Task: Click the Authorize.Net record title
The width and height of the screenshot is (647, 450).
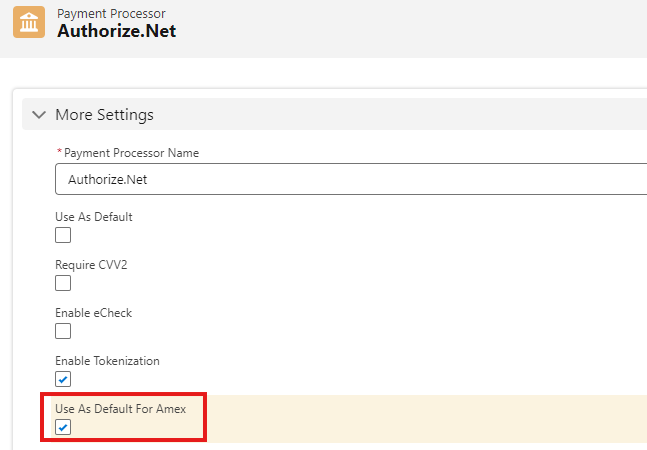Action: coord(116,31)
